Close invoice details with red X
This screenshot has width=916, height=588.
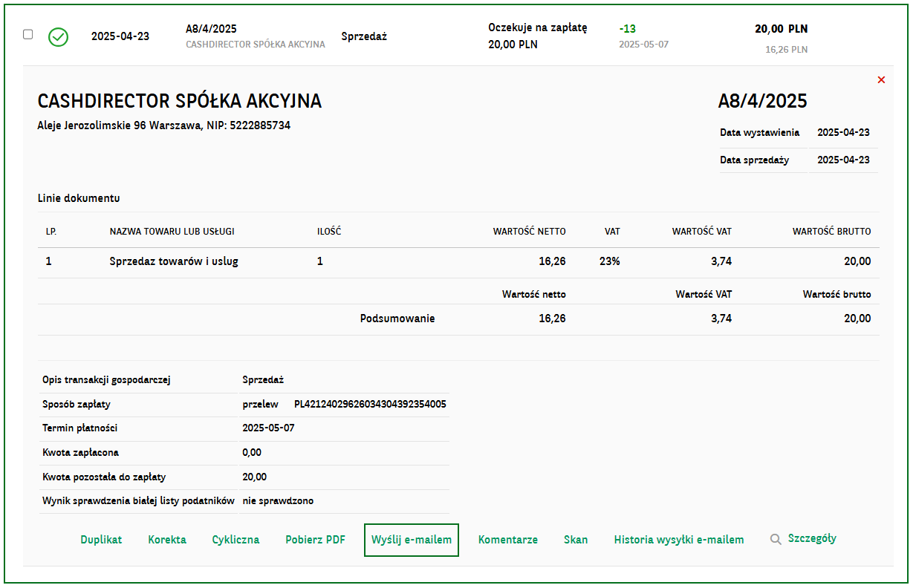point(881,80)
